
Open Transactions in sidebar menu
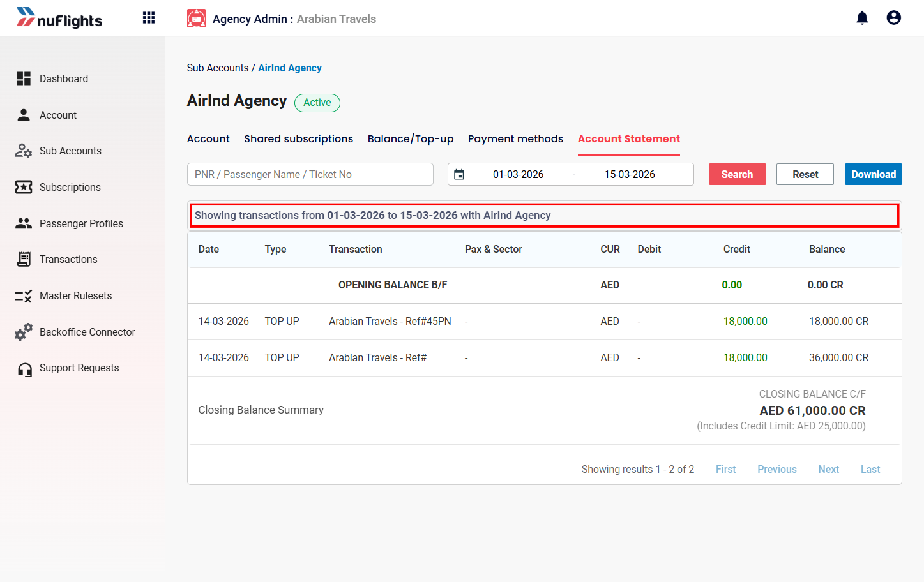[x=68, y=259]
